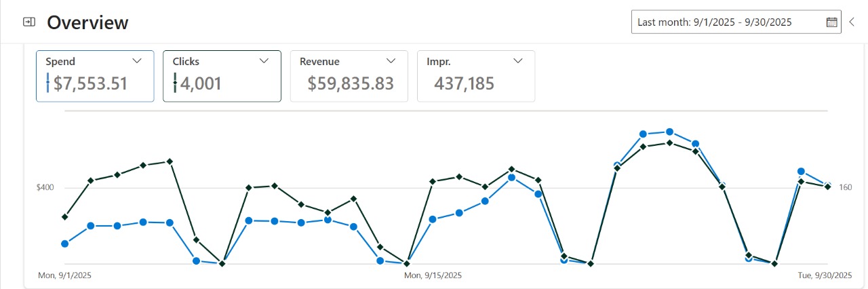Click the $400 left axis label
Viewport: 868px width, 289px height.
45,187
